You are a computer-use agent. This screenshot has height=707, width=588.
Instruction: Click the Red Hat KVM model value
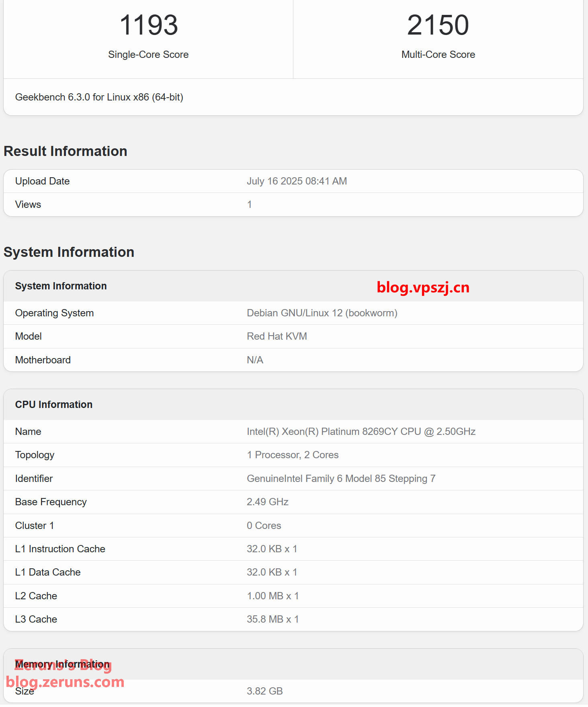tap(277, 336)
